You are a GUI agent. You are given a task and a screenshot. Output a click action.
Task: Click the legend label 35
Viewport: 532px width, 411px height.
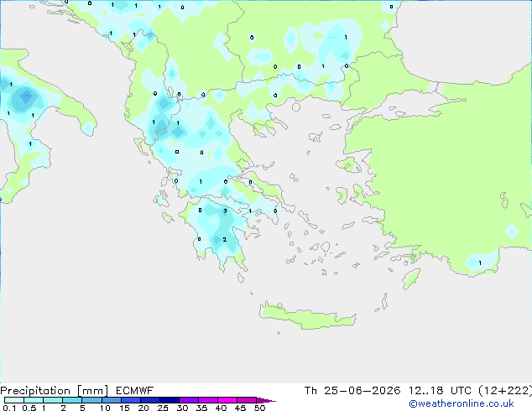(x=201, y=408)
